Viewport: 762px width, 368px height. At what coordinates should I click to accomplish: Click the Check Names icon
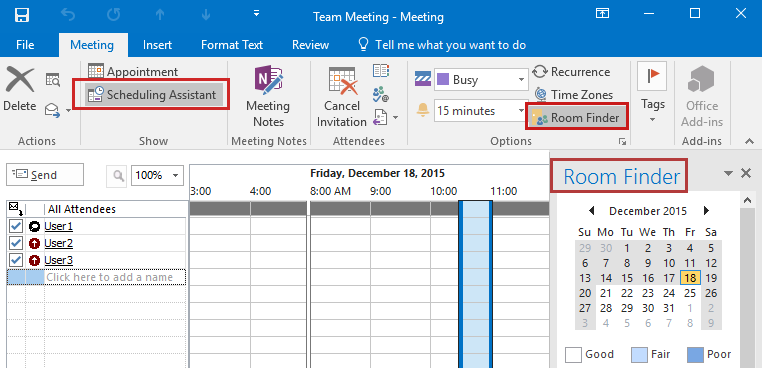click(x=381, y=94)
